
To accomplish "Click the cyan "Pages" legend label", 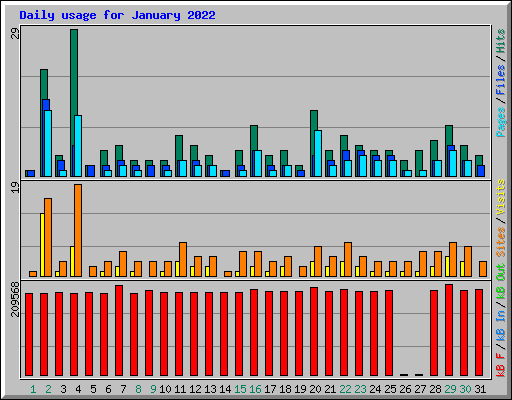I will 501,122.
